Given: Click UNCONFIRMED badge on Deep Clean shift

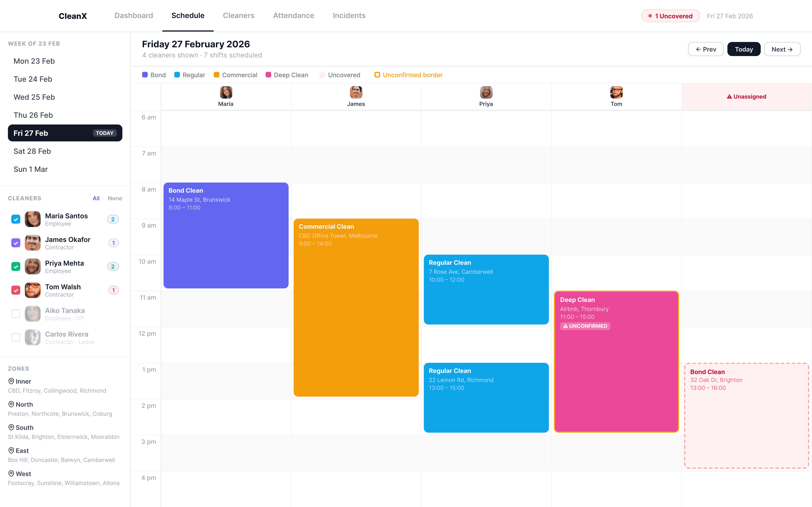Looking at the screenshot, I should point(585,326).
